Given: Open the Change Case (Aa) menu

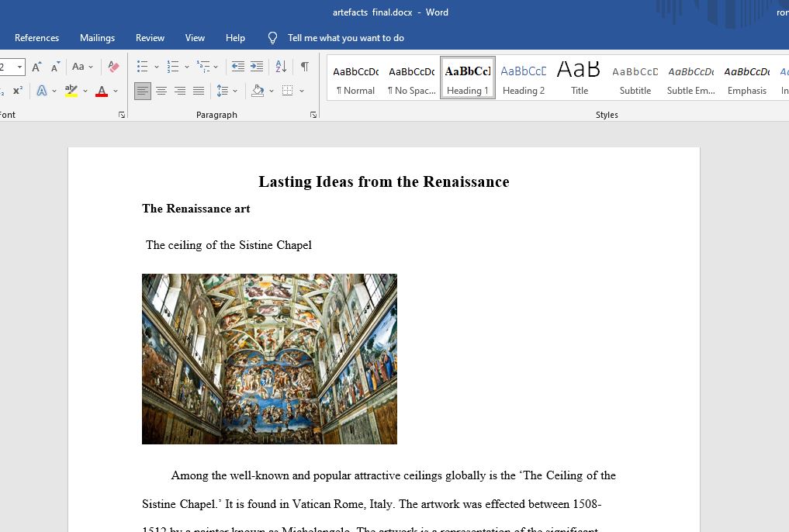Looking at the screenshot, I should [82, 67].
